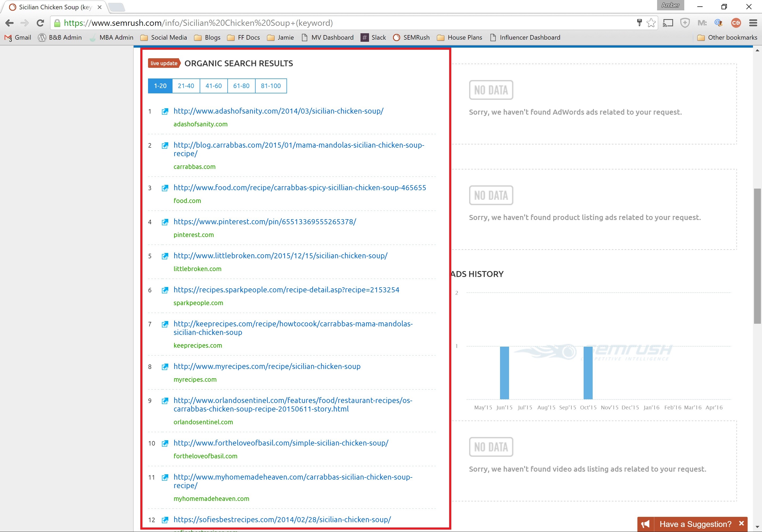Open the food.com carrabbas spicy soup URL
This screenshot has height=532, width=762.
pos(300,188)
